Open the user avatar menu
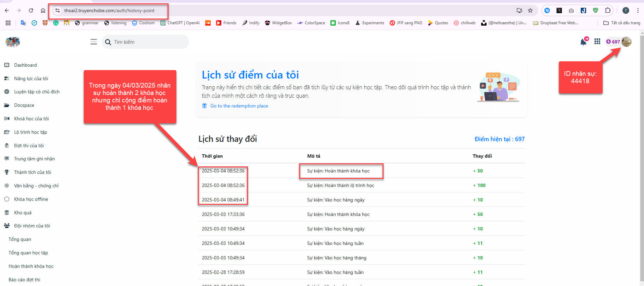Viewport: 644px width, 286px height. coord(627,42)
